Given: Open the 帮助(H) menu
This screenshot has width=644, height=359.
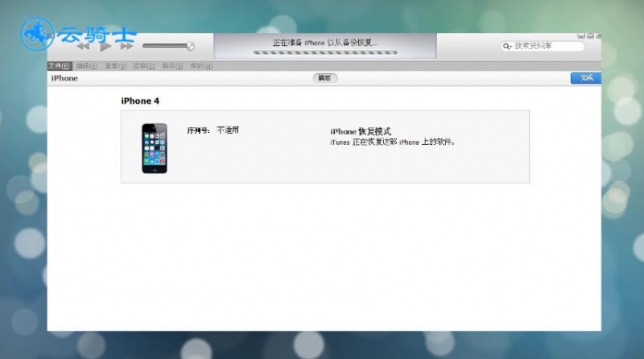Looking at the screenshot, I should tap(201, 66).
